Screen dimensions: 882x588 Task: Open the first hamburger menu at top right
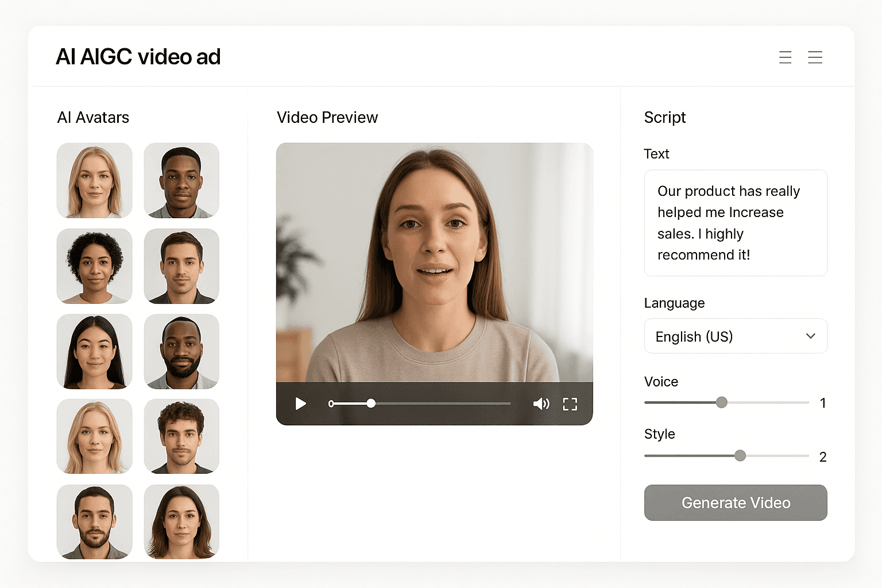pyautogui.click(x=785, y=57)
